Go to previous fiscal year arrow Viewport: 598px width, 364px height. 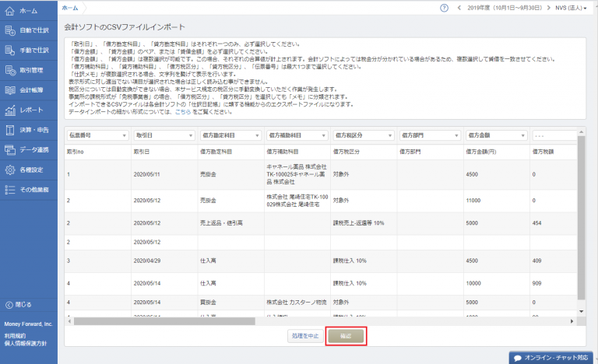click(x=459, y=8)
